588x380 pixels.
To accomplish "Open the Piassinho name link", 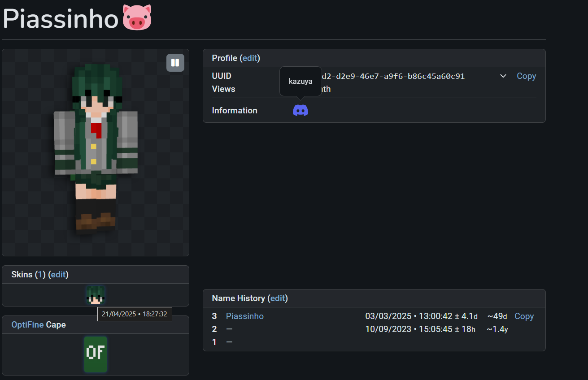I will pyautogui.click(x=245, y=316).
